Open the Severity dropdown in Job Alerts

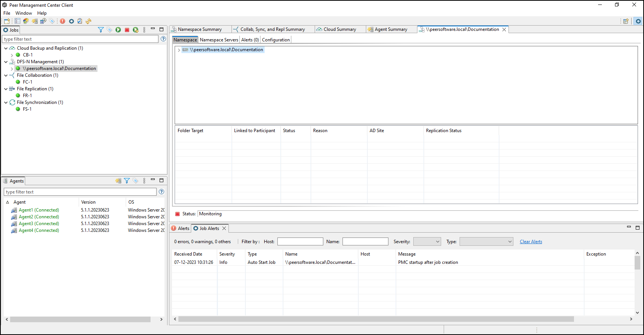[x=427, y=242]
